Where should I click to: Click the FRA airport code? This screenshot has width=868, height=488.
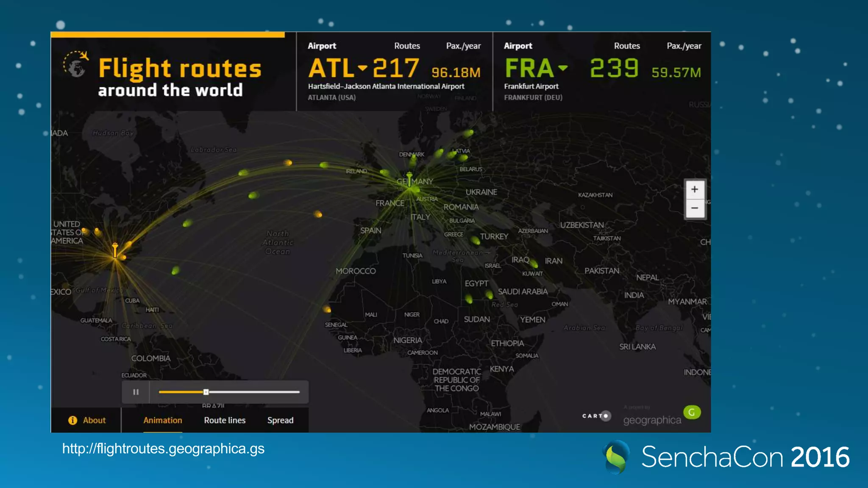tap(529, 68)
